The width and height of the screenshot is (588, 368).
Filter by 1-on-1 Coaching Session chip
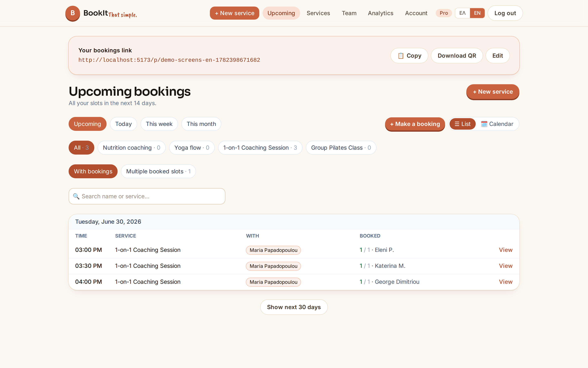point(260,148)
